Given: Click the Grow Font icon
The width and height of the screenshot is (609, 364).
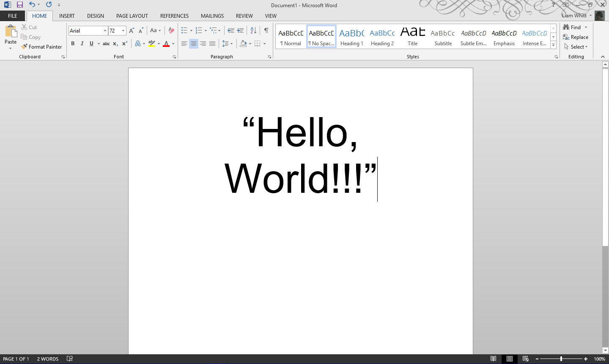Looking at the screenshot, I should coord(132,30).
